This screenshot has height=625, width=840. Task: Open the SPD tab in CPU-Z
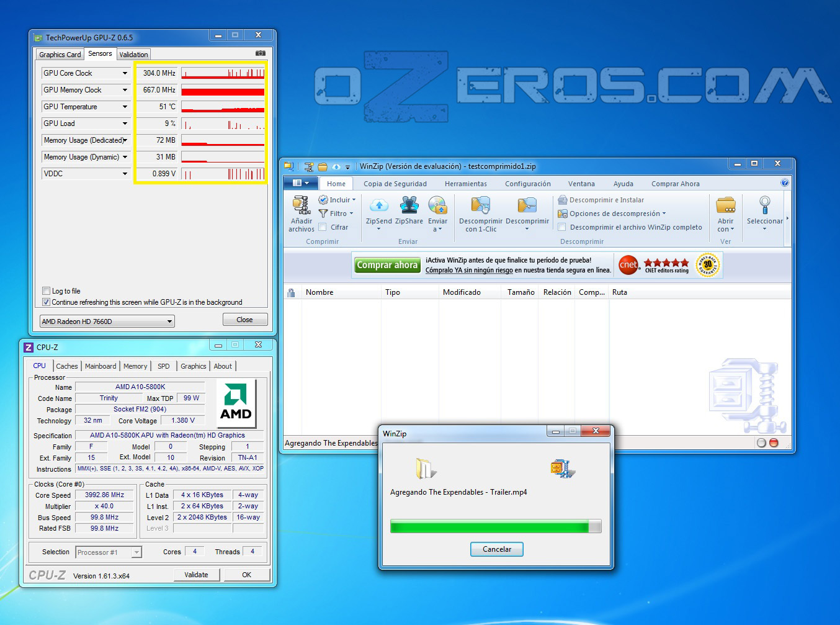click(164, 366)
